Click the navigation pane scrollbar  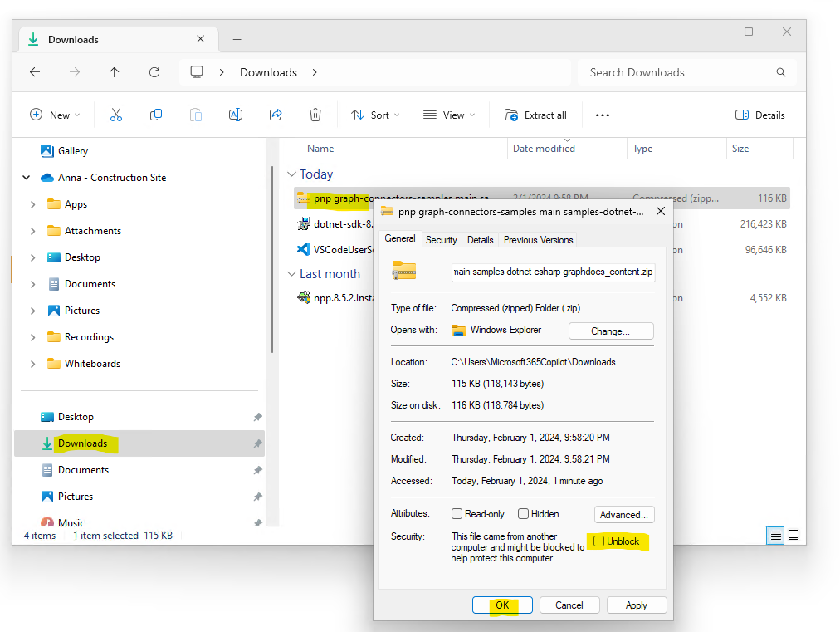point(272,259)
